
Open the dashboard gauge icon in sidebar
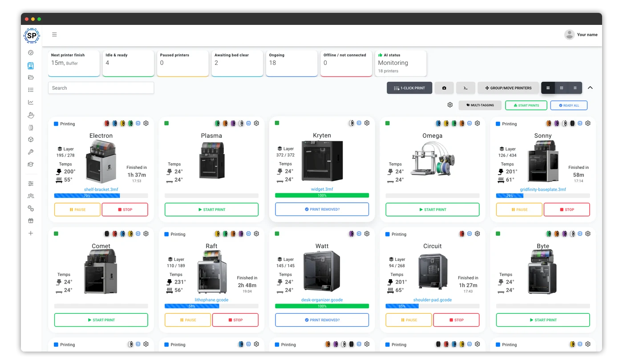tap(31, 52)
